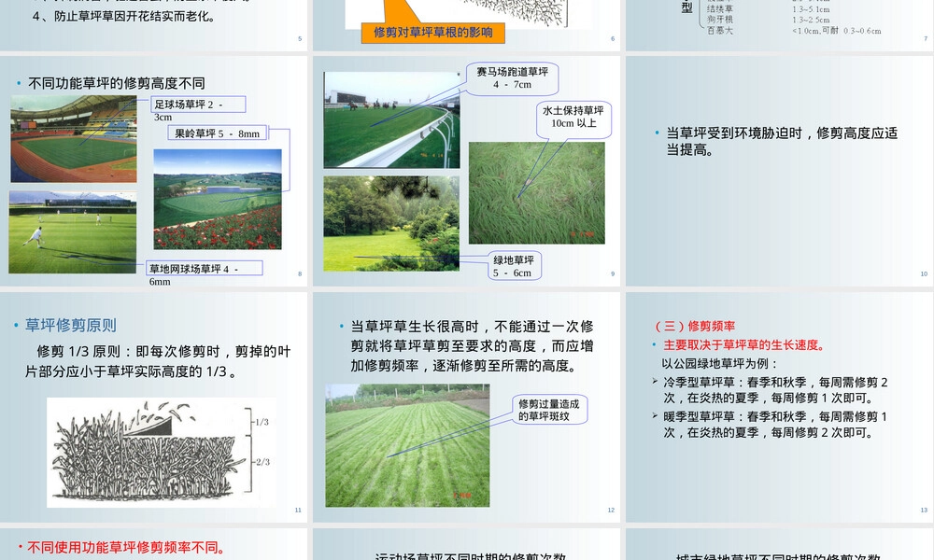Click the 赛马场跑道草坪 4-7cm callout
Viewport: 934px width, 560px height.
coord(512,78)
